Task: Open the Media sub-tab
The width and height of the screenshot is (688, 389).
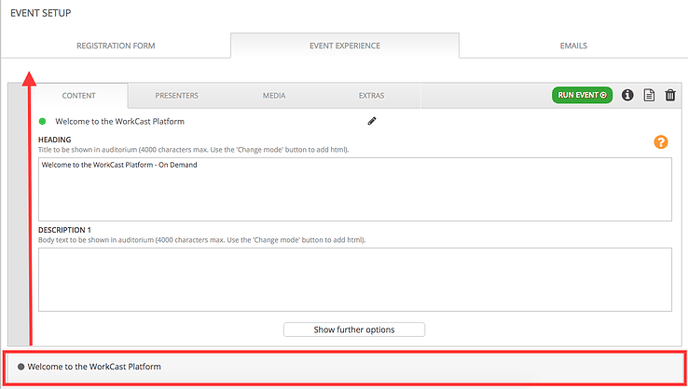Action: [x=274, y=96]
